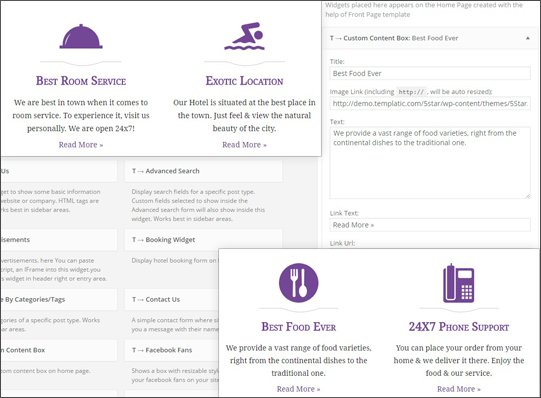Select the Content Box widget in list
Image resolution: width=541 pixels, height=398 pixels.
(59, 350)
